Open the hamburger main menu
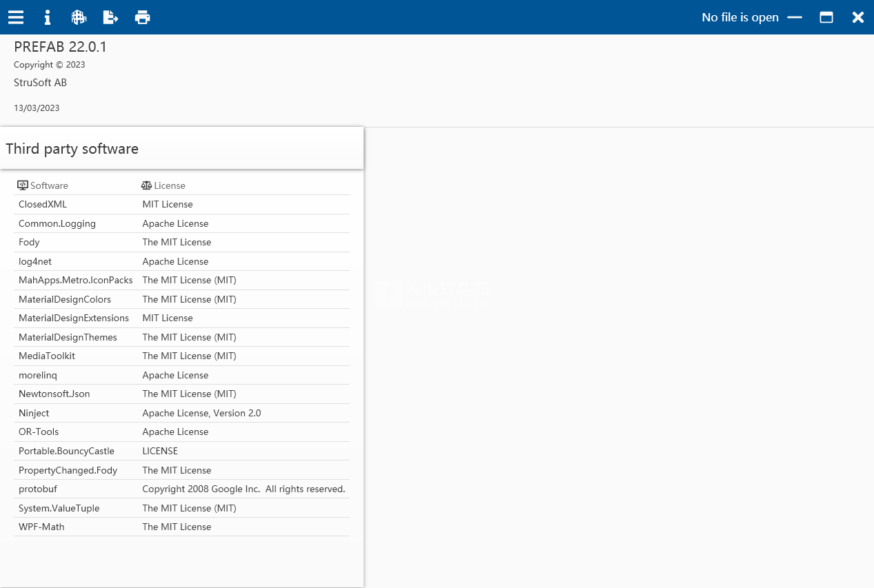 click(16, 17)
